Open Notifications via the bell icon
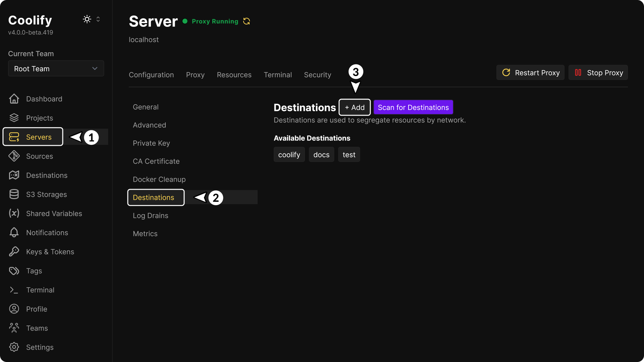The height and width of the screenshot is (362, 644). [14, 232]
